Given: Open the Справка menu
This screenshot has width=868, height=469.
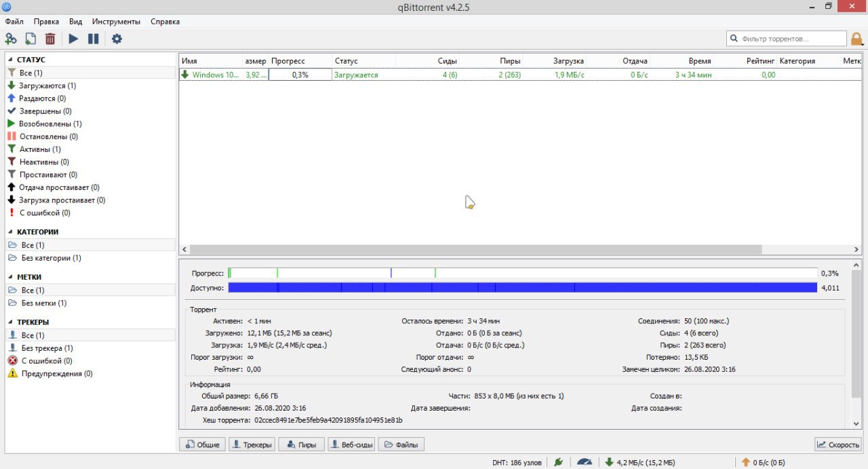Looking at the screenshot, I should coord(165,22).
